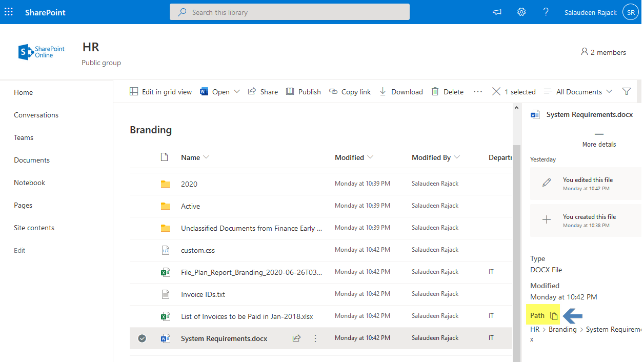Click the feedback megaphone icon

tap(496, 11)
